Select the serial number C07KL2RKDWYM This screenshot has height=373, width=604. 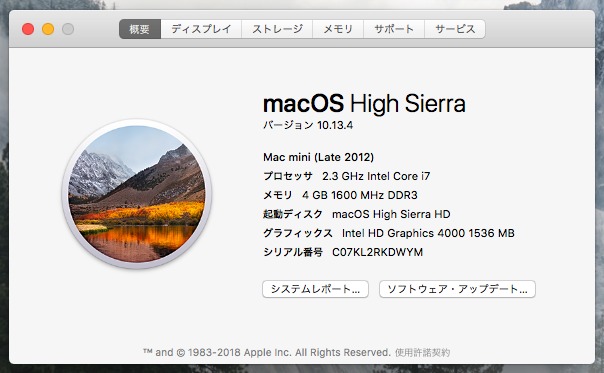click(x=378, y=252)
